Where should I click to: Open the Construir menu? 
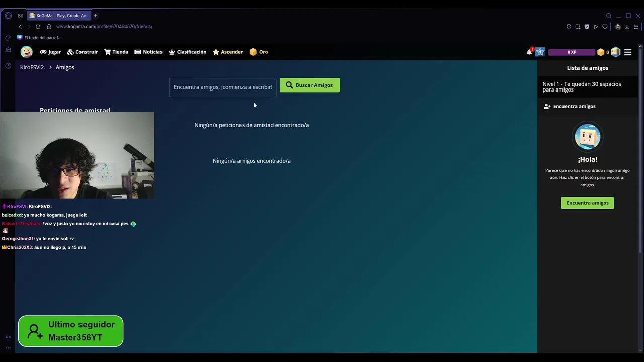click(x=83, y=52)
